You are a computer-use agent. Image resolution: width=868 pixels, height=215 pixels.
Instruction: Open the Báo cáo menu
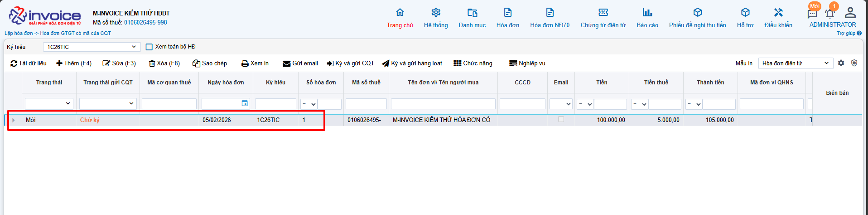tap(647, 18)
